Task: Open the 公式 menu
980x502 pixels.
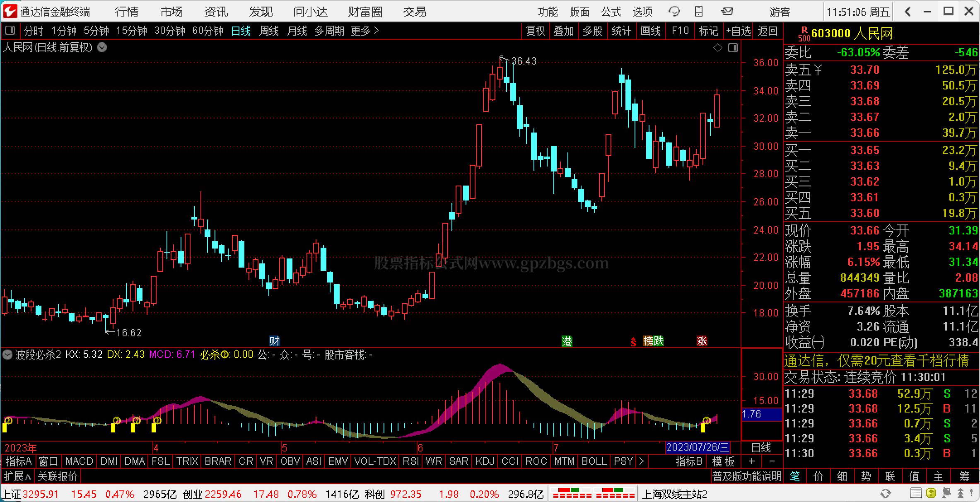Action: pos(611,12)
